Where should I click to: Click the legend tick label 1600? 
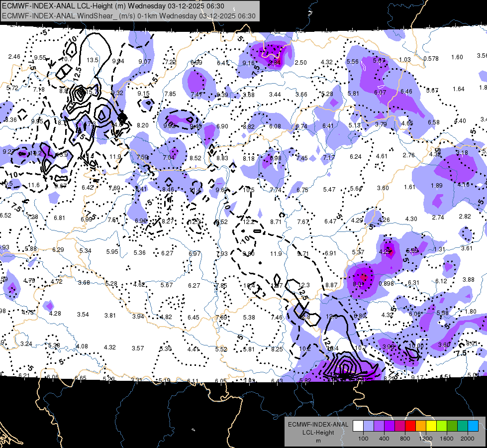[x=447, y=439]
